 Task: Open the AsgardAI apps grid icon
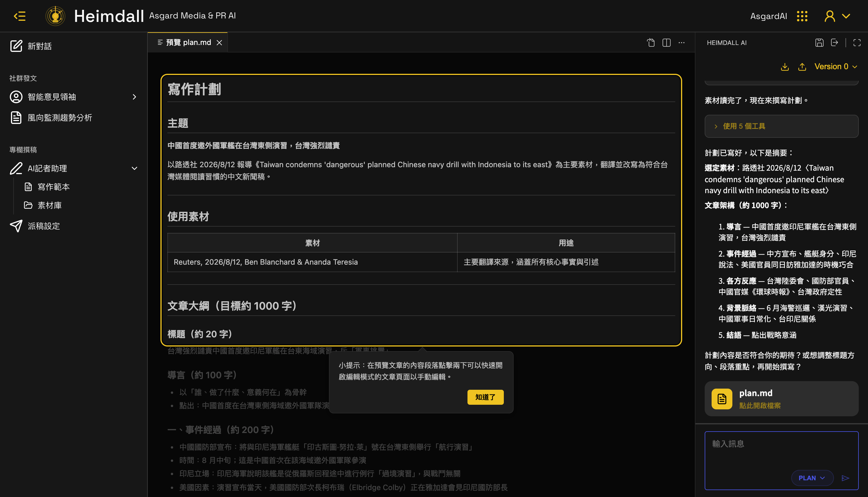tap(802, 16)
